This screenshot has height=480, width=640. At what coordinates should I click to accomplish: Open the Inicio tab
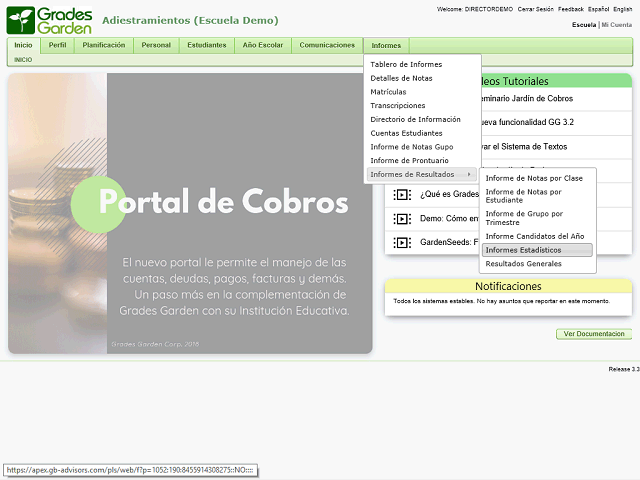[x=23, y=45]
